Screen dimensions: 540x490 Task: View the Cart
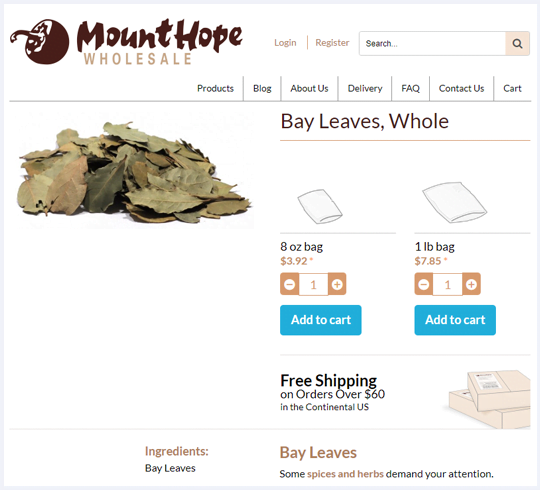point(512,88)
